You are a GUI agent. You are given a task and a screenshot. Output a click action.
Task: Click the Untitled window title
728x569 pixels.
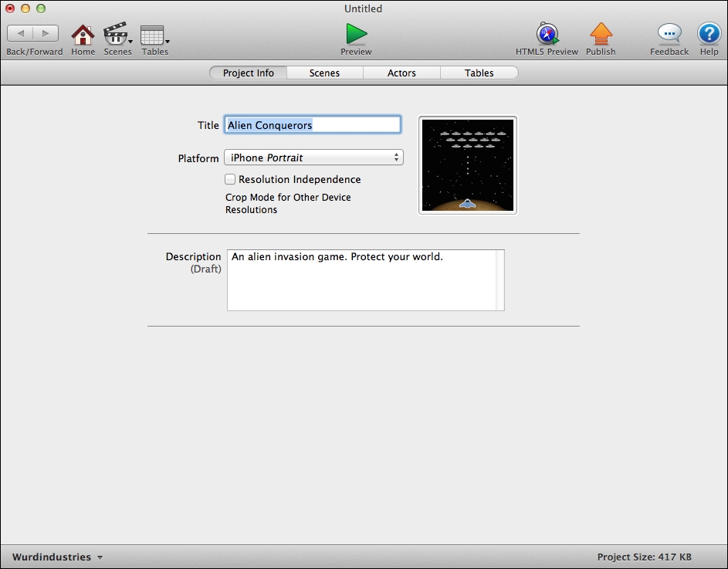(363, 8)
